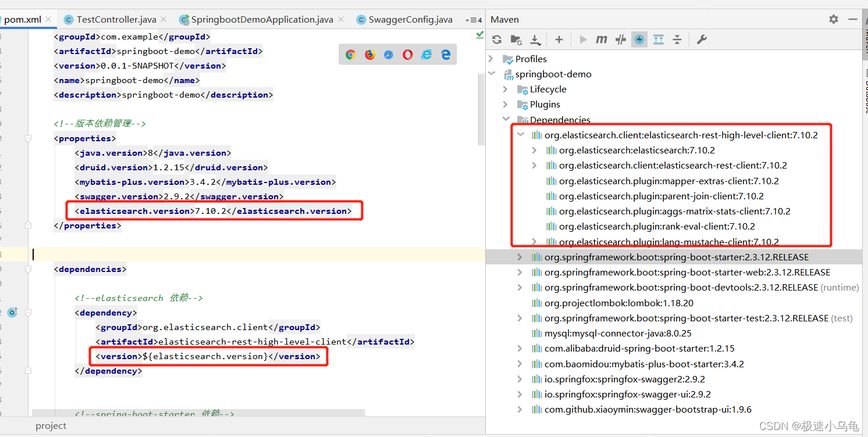This screenshot has height=437, width=868.
Task: Click the Reload All Maven Projects icon
Action: click(x=497, y=40)
